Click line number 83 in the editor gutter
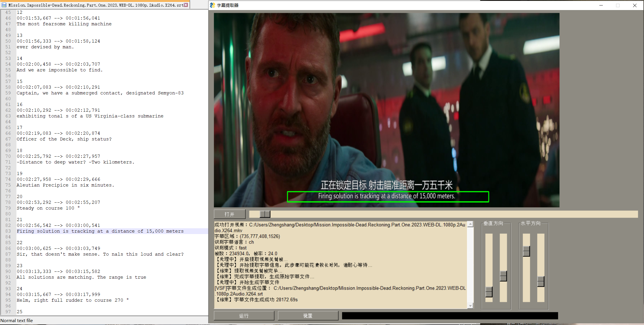 pos(8,231)
